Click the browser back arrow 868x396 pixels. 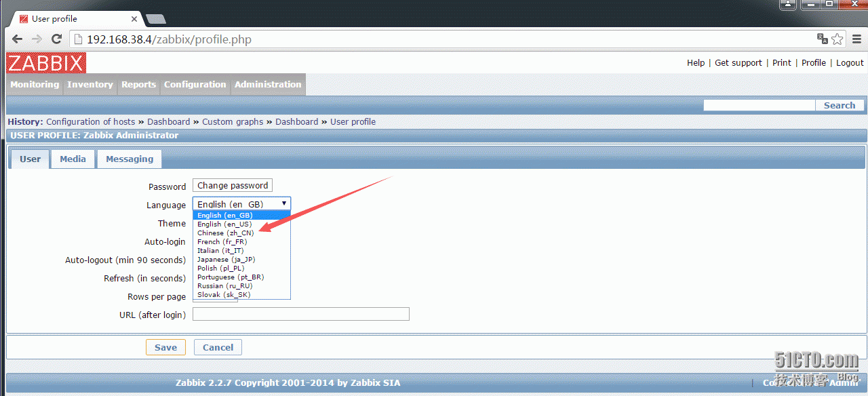17,39
